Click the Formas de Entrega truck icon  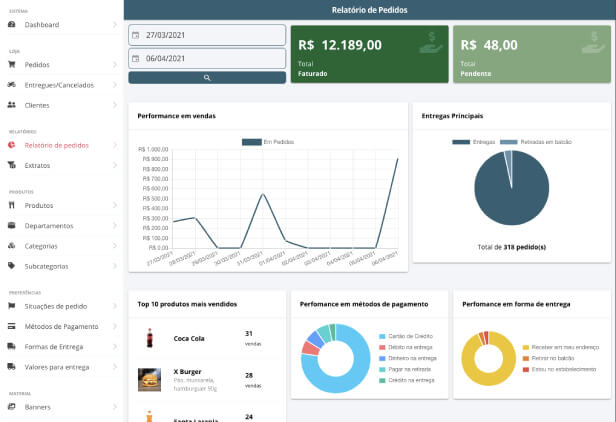point(11,346)
